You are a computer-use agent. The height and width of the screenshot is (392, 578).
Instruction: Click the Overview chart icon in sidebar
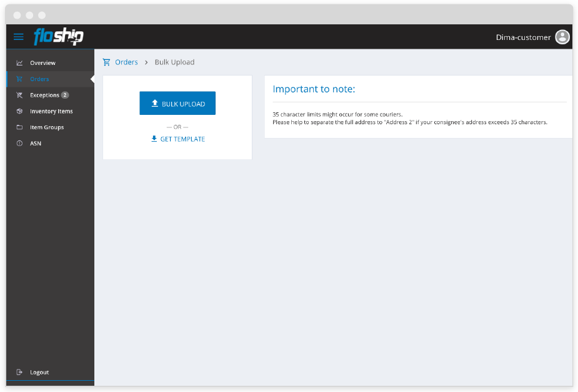click(x=19, y=63)
